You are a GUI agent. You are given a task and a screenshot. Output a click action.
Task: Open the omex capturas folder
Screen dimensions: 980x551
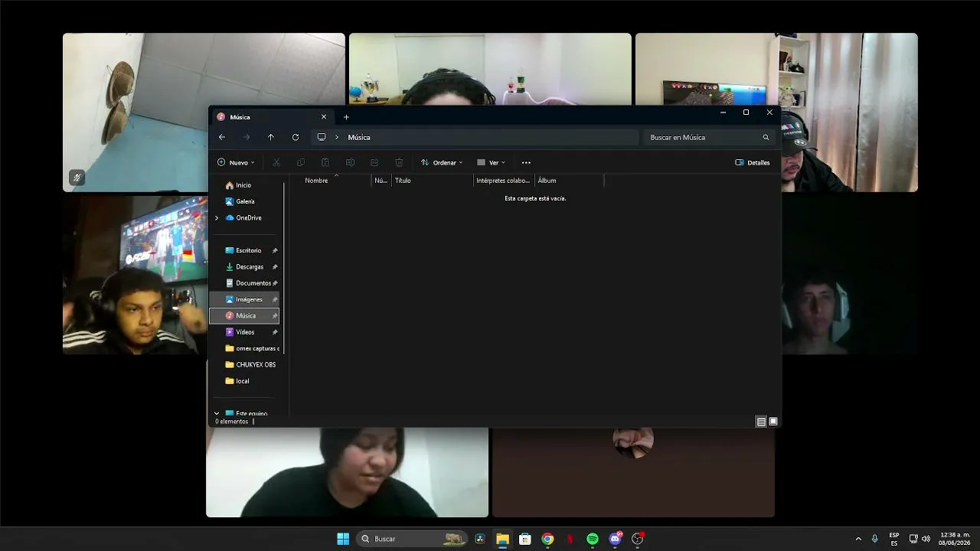pos(257,348)
